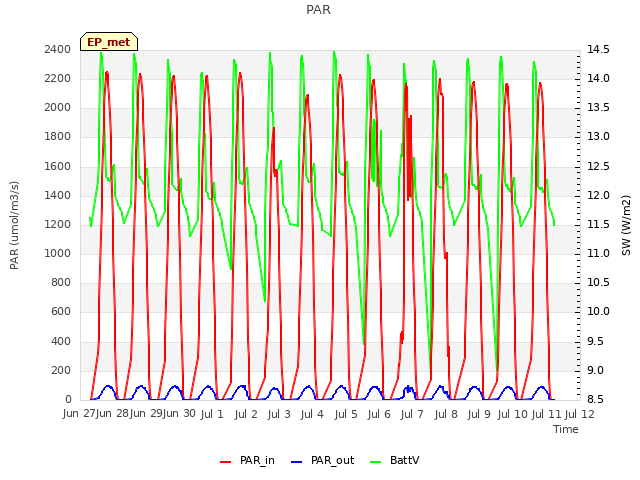
Task: Click the 'SW (W/m2)' right axis label
Action: [626, 225]
